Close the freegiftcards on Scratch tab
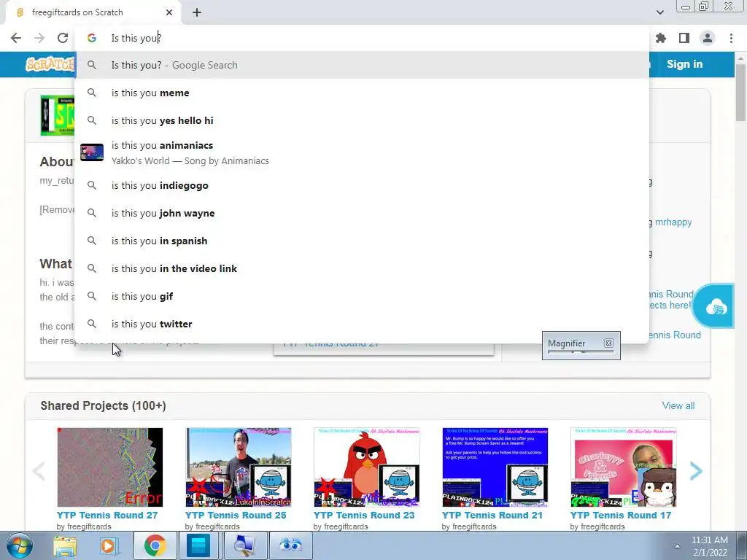 pyautogui.click(x=169, y=12)
